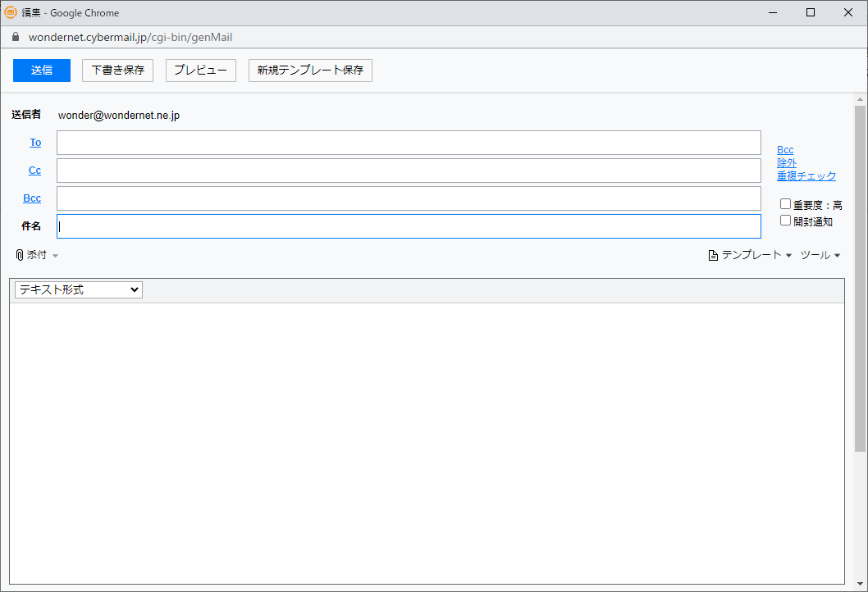This screenshot has height=592, width=868.
Task: Click 新規テンプレート保存 to save a new template
Action: (x=310, y=71)
